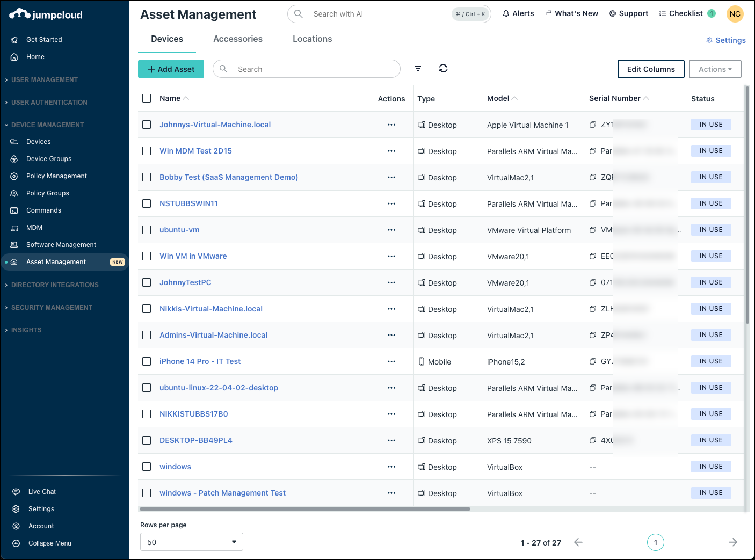Focus the asset Search field
This screenshot has height=560, width=755.
[307, 69]
